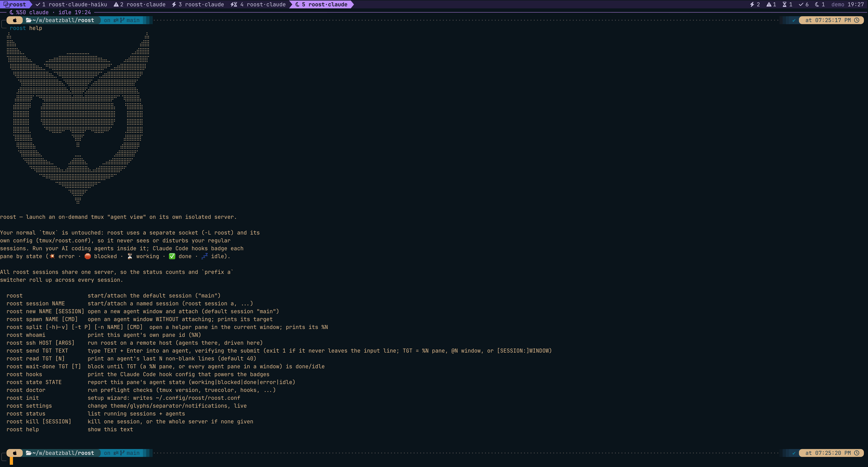Click 'roost settings' command text
The height and width of the screenshot is (467, 868).
click(x=29, y=406)
